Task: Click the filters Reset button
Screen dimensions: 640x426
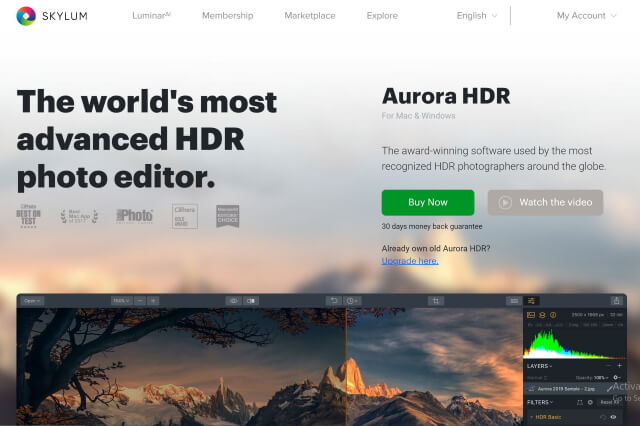Action: point(609,402)
